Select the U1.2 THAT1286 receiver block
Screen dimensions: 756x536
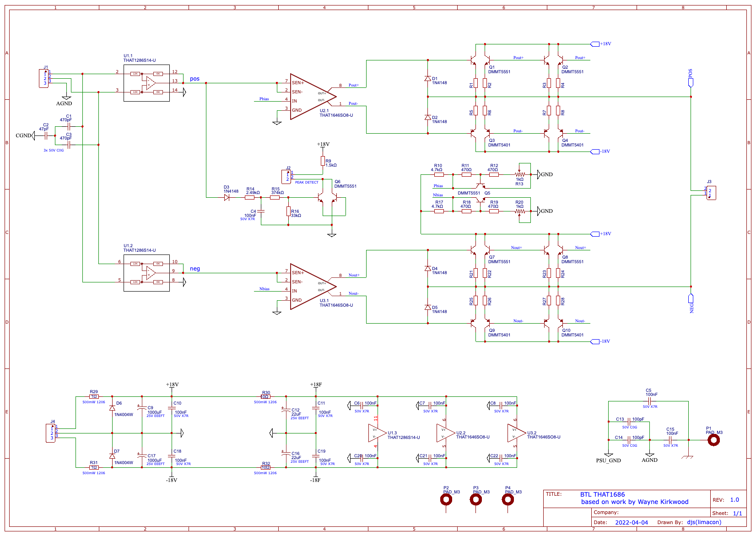click(146, 273)
